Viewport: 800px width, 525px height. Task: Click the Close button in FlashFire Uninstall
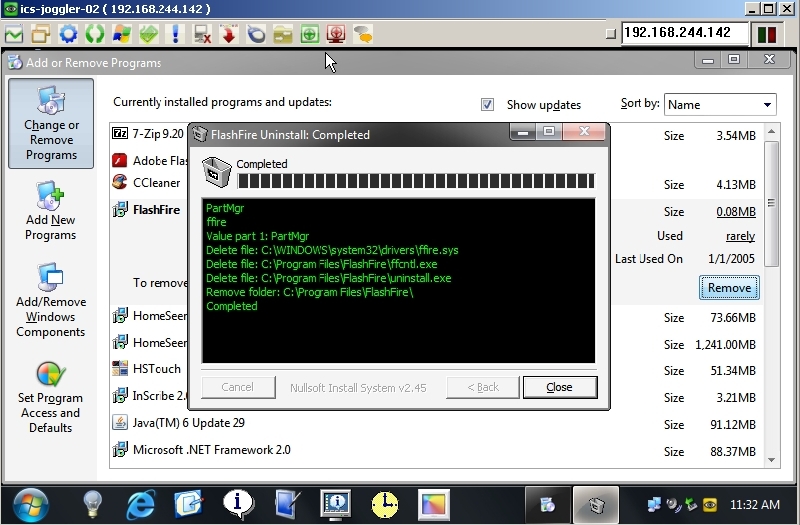coord(560,387)
